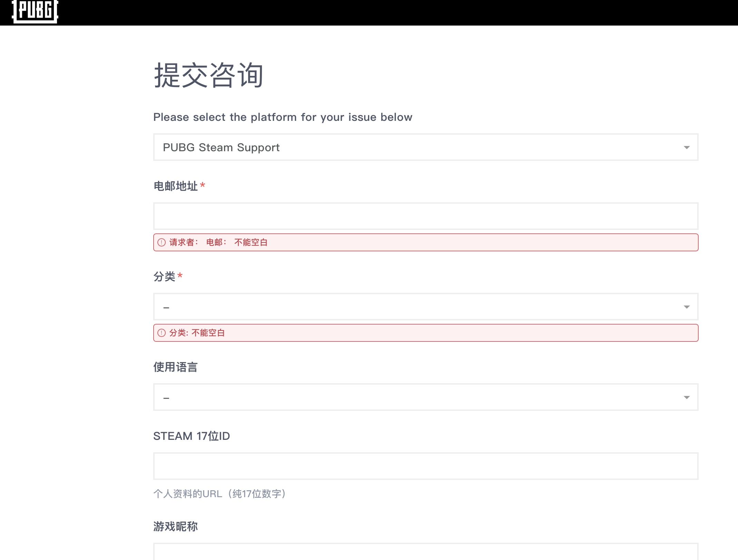Screen dimensions: 738x560
Task: Open the PUBG Steam Support platform dropdown
Action: pos(426,147)
